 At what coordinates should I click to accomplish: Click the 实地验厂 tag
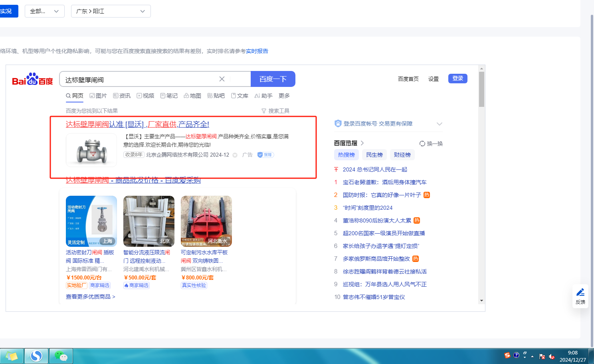pyautogui.click(x=77, y=285)
